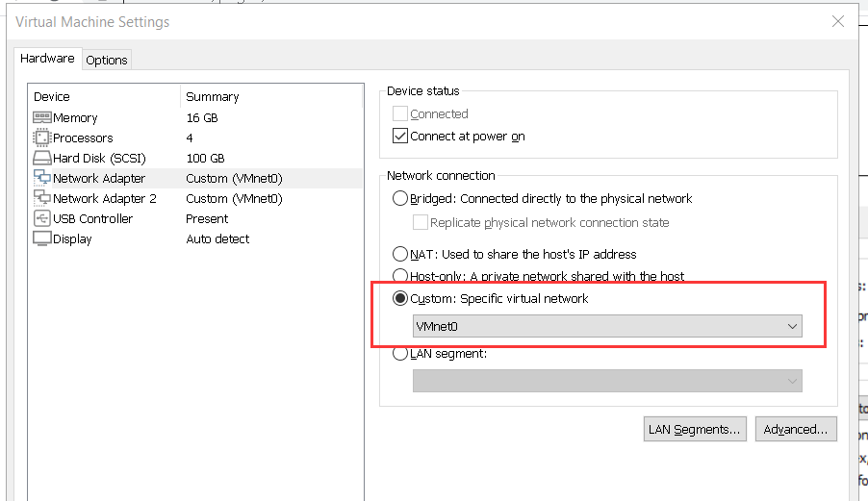
Task: Select the Hardware tab
Action: (47, 59)
